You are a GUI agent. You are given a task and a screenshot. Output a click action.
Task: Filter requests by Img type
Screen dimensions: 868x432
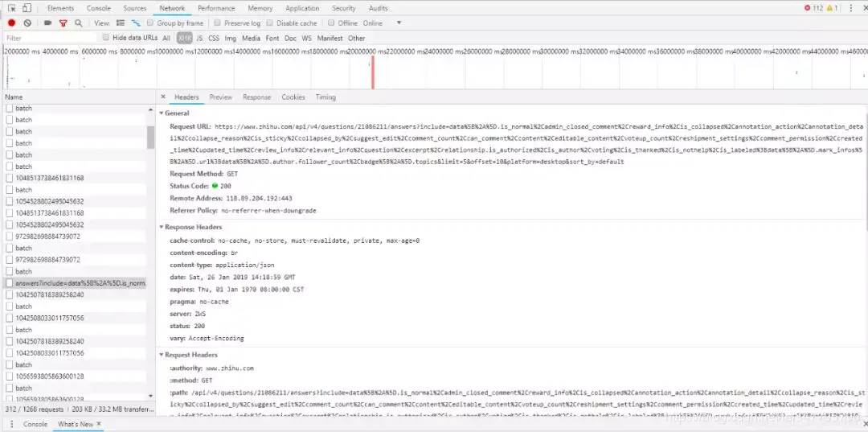click(x=231, y=39)
